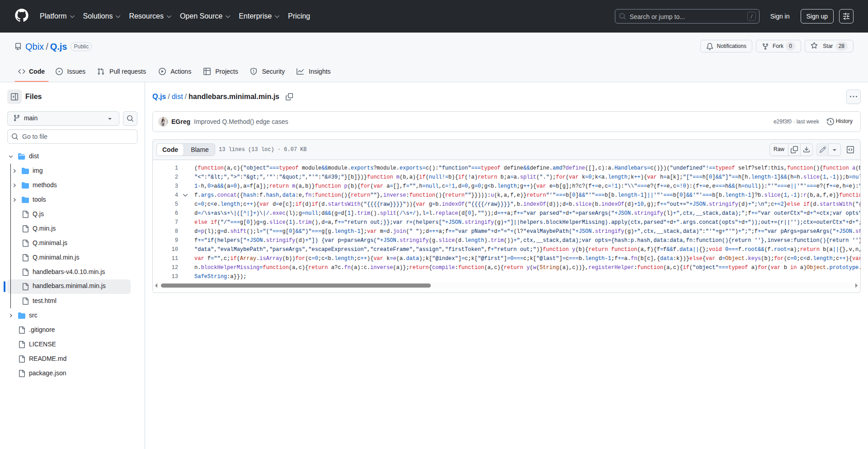This screenshot has height=449, width=868.
Task: Click the EGreg author avatar
Action: [x=163, y=122]
